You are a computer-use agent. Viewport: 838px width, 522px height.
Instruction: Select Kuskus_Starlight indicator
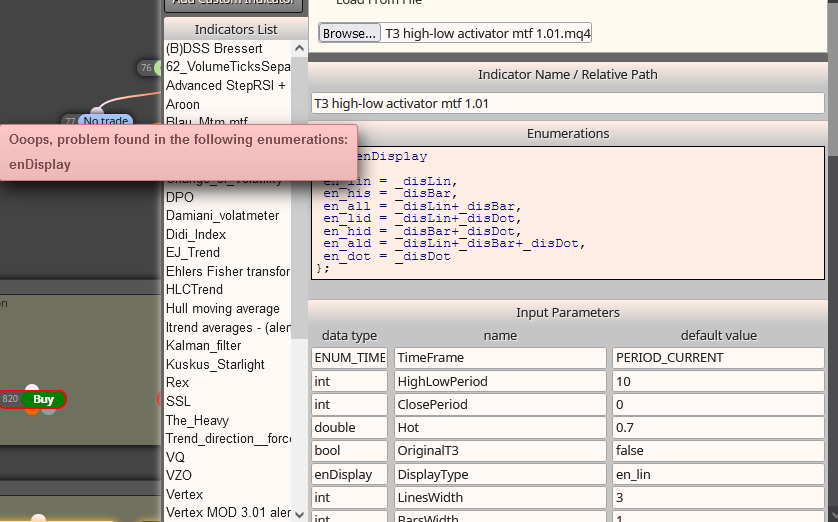(x=215, y=364)
